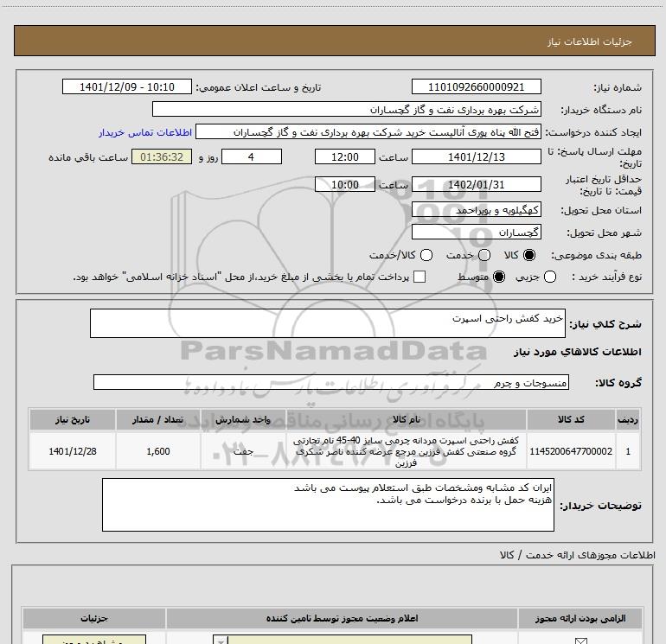The width and height of the screenshot is (666, 644).
Task: Click the remaining days field showing 4
Action: point(252,156)
